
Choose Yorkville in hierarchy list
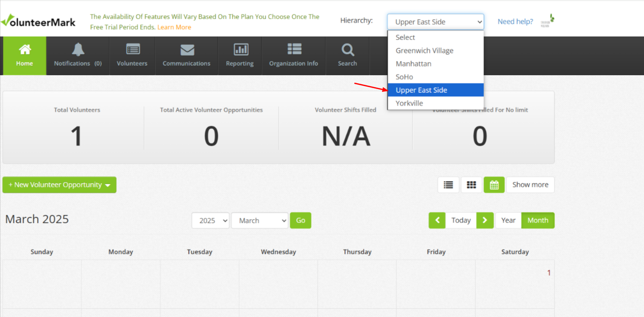[x=409, y=103]
